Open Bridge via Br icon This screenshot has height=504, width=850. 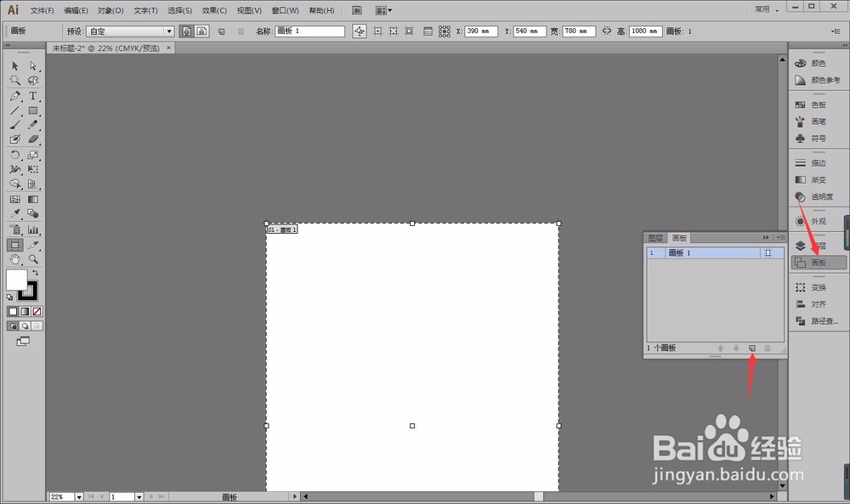(x=357, y=10)
